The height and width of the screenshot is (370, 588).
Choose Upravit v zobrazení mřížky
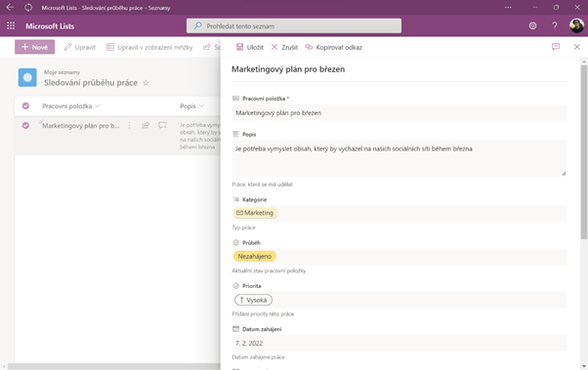pos(149,47)
